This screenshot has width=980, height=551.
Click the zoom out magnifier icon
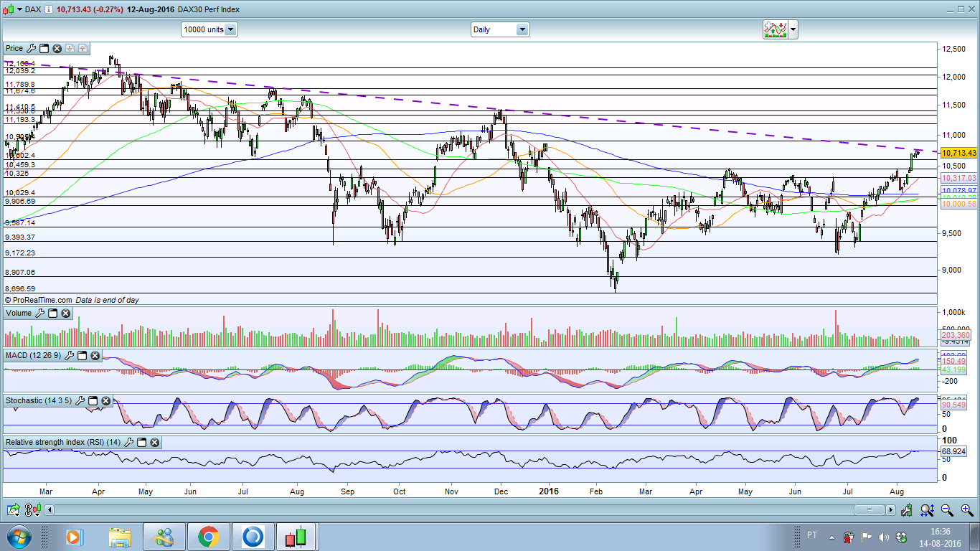[947, 510]
